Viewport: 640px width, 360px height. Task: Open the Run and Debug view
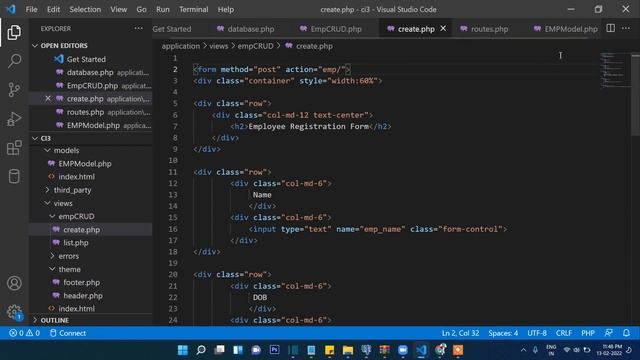pos(14,119)
